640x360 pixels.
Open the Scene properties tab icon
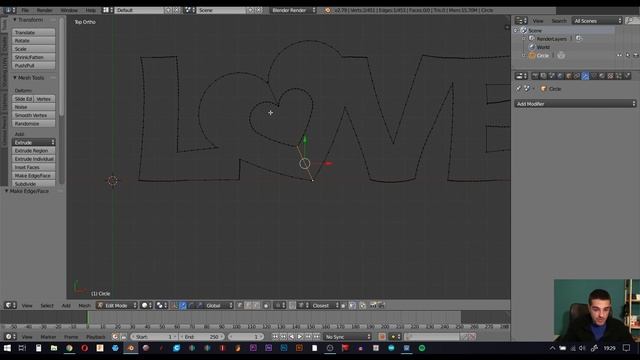coord(552,76)
